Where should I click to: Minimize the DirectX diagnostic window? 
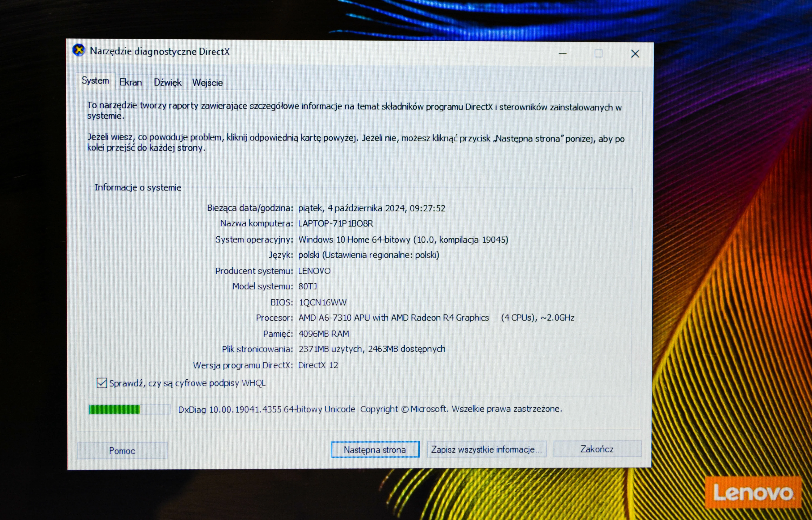tap(563, 54)
